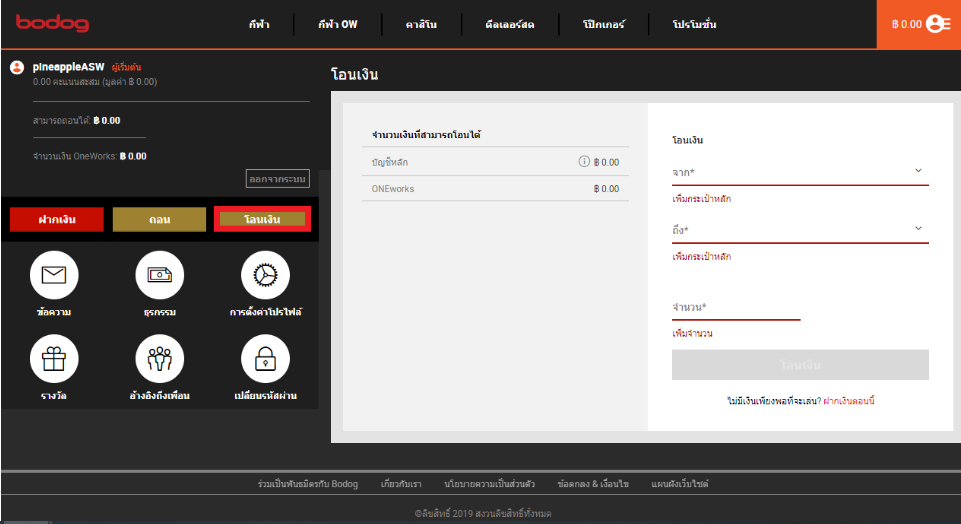Viewport: 961px width, 524px height.
Task: Open messages envelope icon (ข้อความ)
Action: [x=54, y=275]
